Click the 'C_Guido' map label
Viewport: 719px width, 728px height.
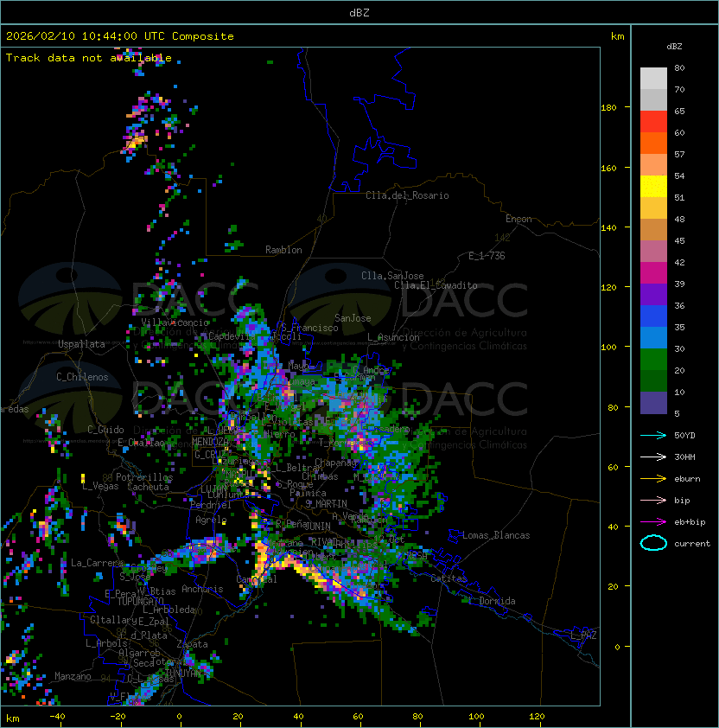click(x=105, y=430)
